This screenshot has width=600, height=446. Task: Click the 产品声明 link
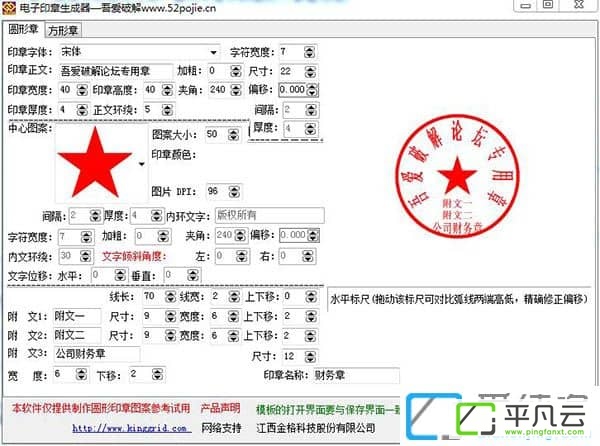click(x=220, y=409)
